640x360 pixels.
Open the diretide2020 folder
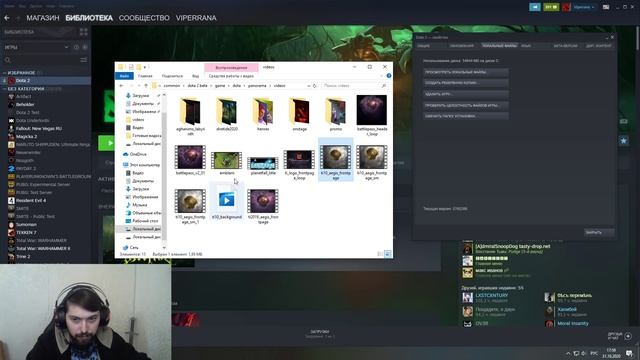point(227,114)
